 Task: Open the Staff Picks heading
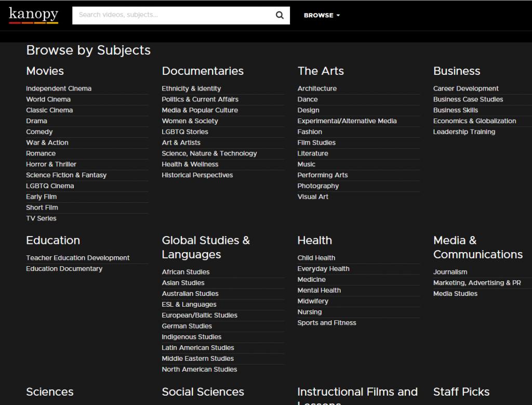pyautogui.click(x=461, y=392)
